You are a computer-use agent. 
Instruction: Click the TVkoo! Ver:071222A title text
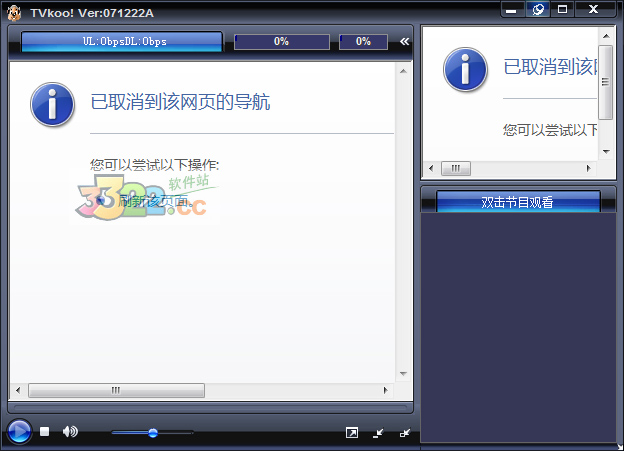(92, 13)
